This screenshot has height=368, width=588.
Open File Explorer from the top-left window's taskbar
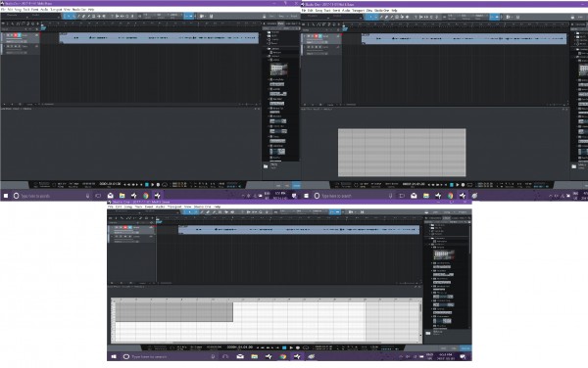pyautogui.click(x=122, y=196)
